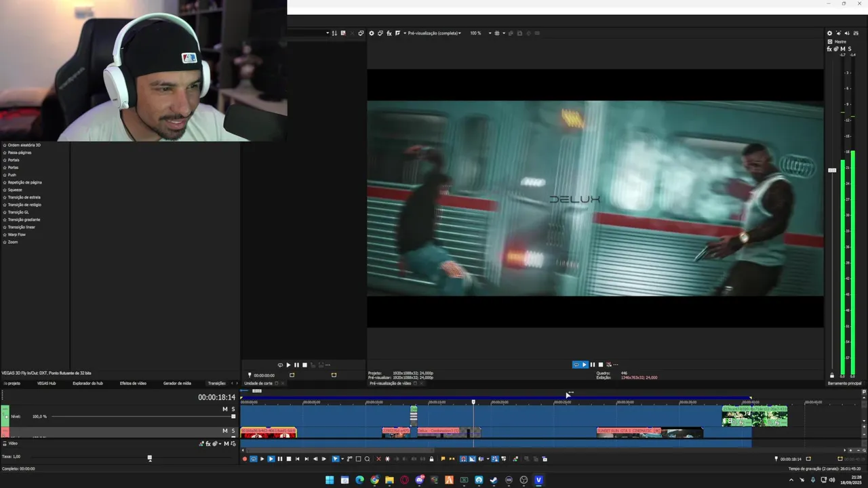Start recording with the red record button

pyautogui.click(x=245, y=459)
